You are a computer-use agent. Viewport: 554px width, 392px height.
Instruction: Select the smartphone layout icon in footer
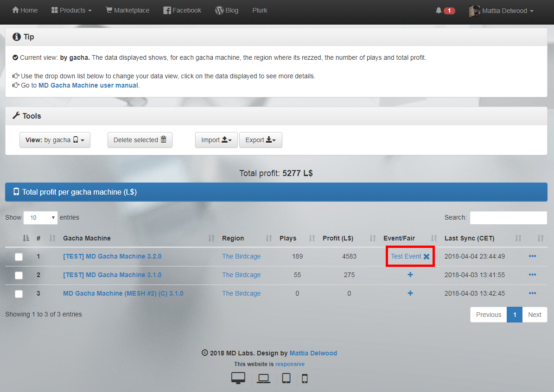tap(305, 379)
